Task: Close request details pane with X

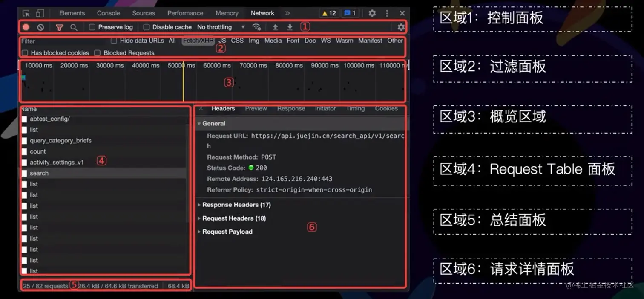Action: coord(201,108)
